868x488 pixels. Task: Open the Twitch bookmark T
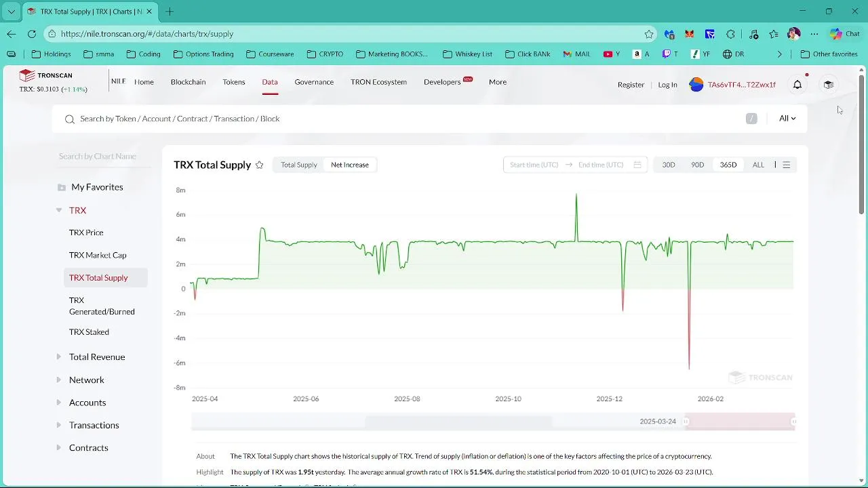[x=670, y=54]
